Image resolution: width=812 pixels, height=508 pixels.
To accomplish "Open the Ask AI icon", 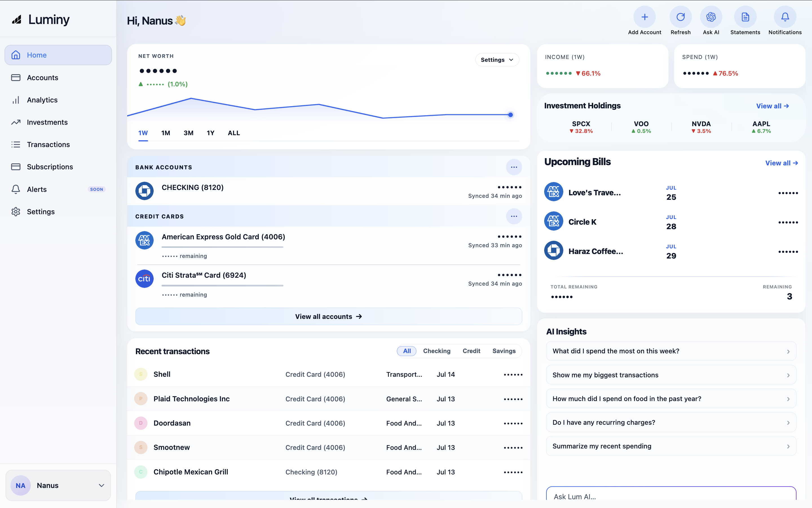I will 711,17.
